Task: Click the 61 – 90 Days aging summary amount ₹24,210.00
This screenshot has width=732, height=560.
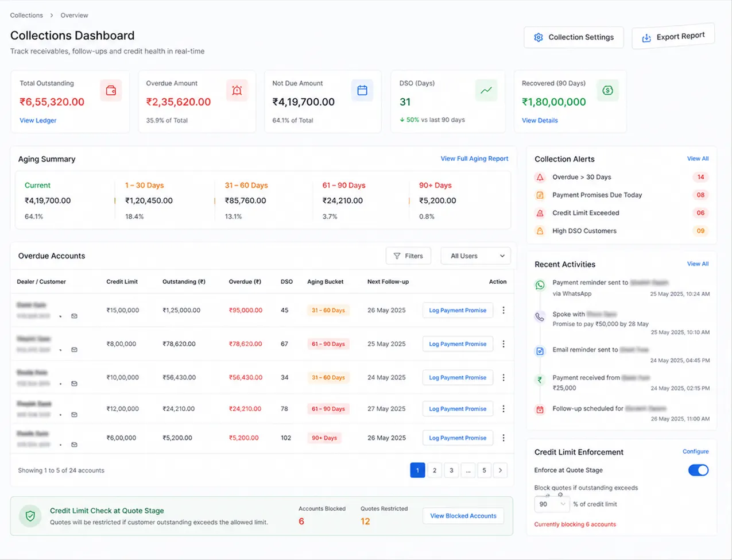Action: click(342, 201)
